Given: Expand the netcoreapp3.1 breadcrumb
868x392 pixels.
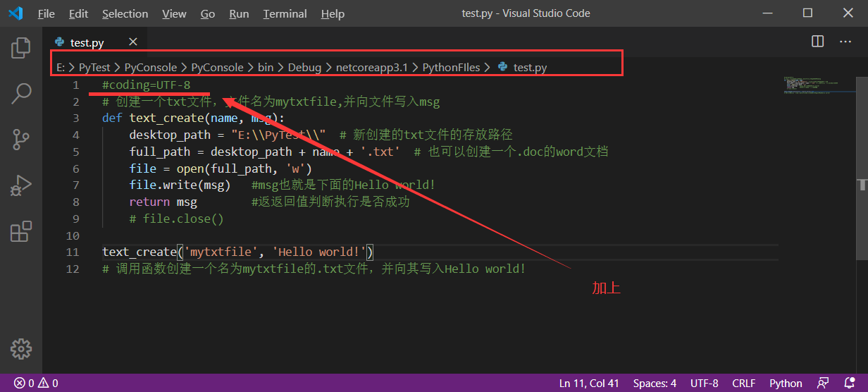Looking at the screenshot, I should coord(371,68).
